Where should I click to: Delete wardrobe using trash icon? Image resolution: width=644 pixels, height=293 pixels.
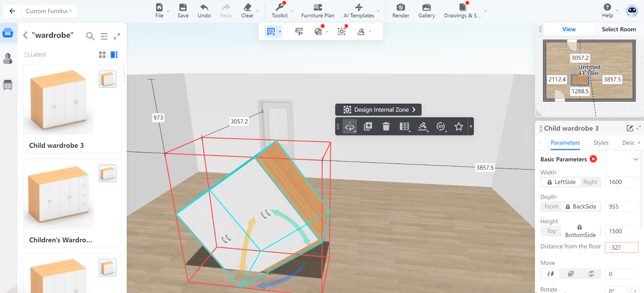coord(386,127)
